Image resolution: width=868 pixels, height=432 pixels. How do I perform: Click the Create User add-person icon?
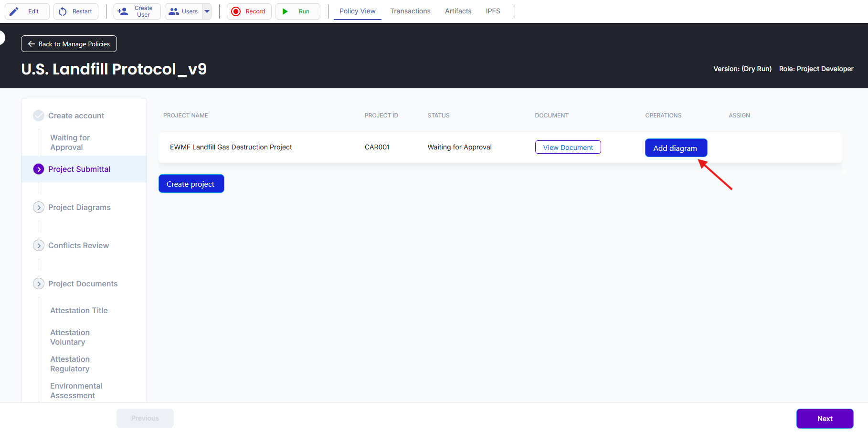tap(123, 11)
